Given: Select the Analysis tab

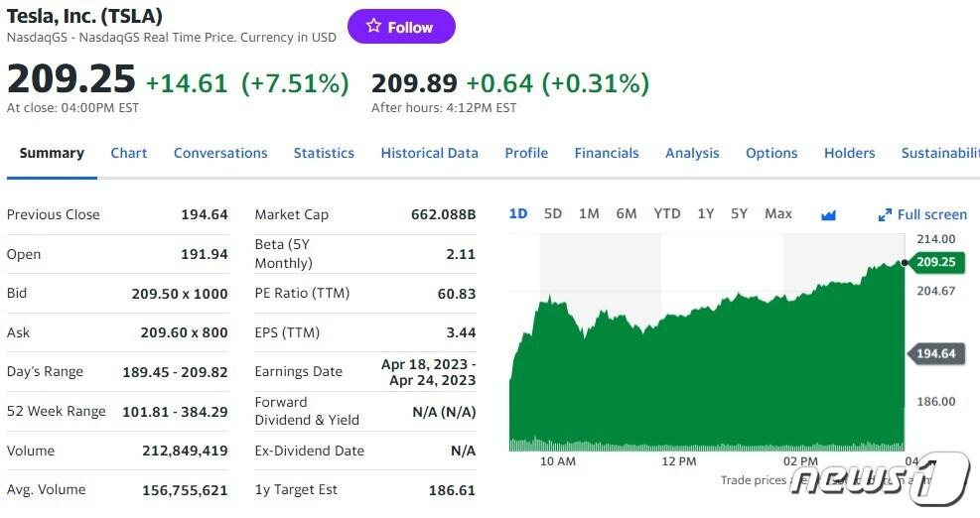Looking at the screenshot, I should tap(692, 153).
